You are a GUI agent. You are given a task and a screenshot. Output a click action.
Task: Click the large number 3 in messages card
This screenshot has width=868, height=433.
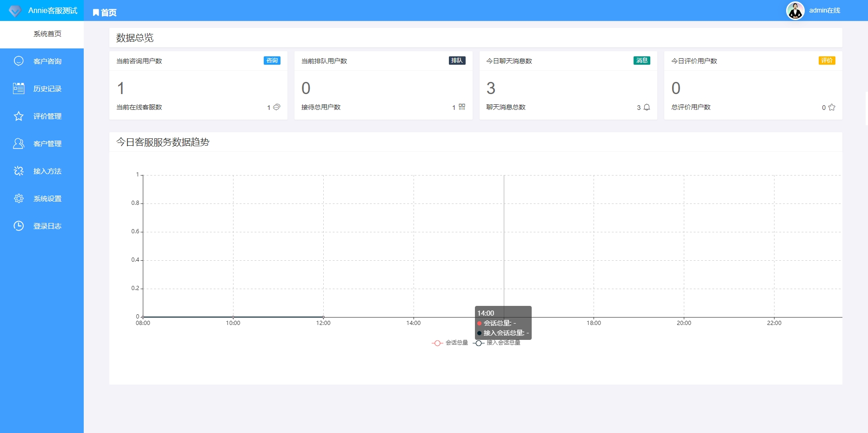click(491, 88)
